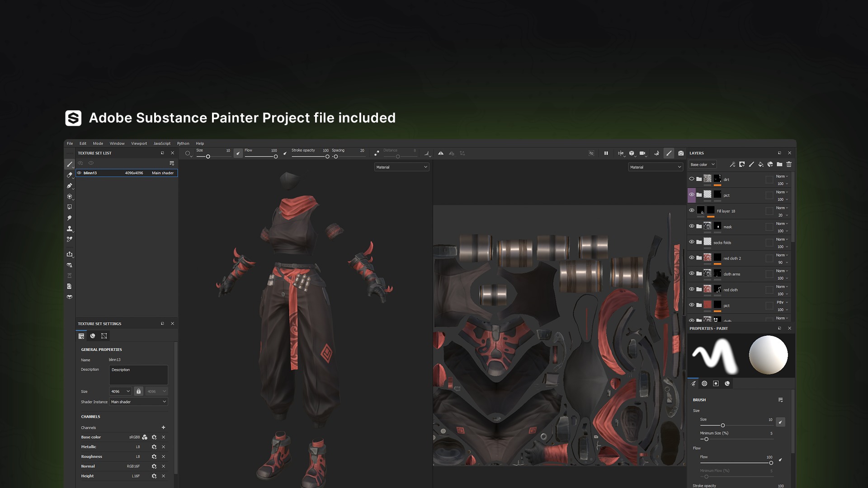Open the Bake mesh maps cube icon
Image resolution: width=868 pixels, height=488 pixels.
[70, 297]
